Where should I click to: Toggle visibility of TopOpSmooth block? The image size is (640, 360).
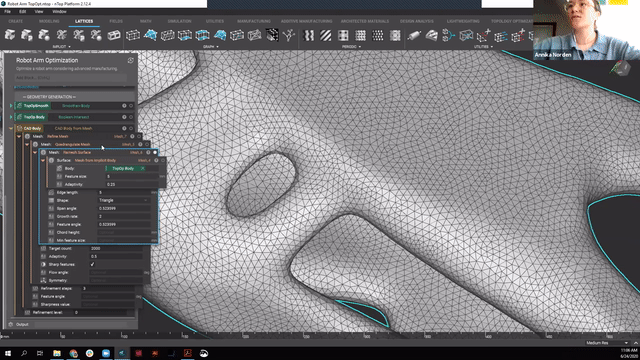[x=131, y=106]
